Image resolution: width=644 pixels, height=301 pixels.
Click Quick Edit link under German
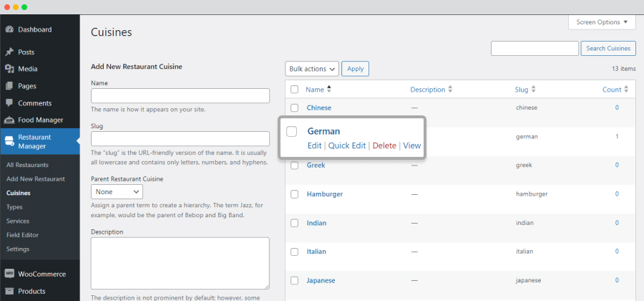[x=347, y=145]
